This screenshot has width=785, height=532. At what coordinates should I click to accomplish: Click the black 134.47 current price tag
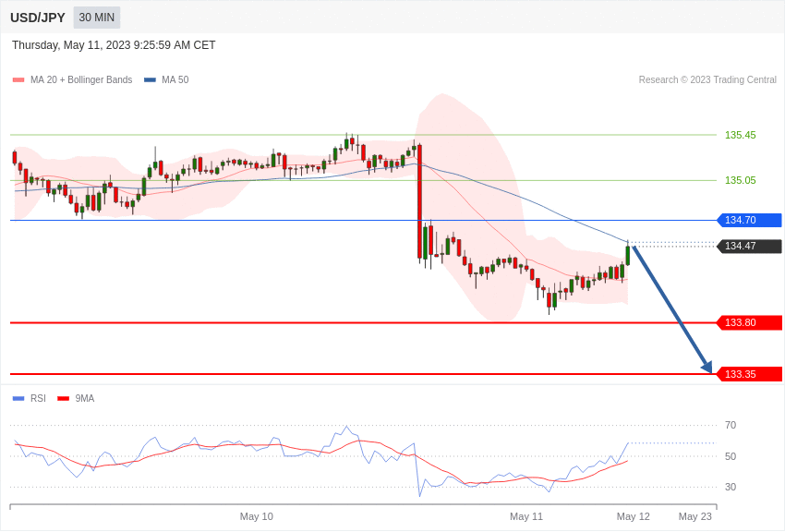pos(750,247)
